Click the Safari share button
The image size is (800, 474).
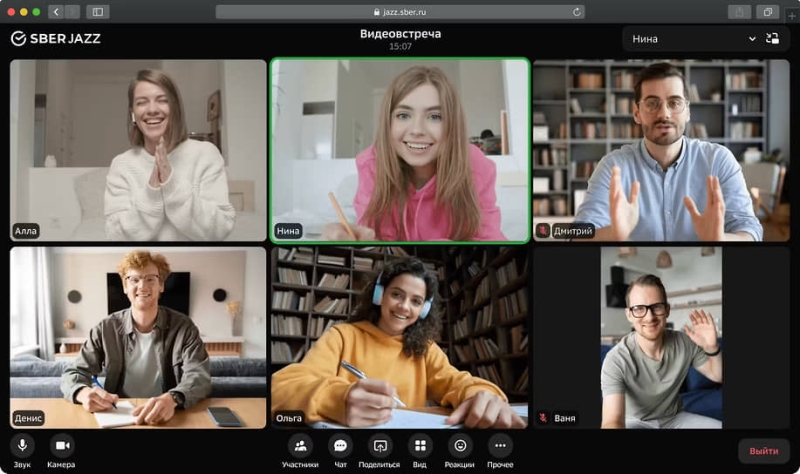tap(739, 12)
